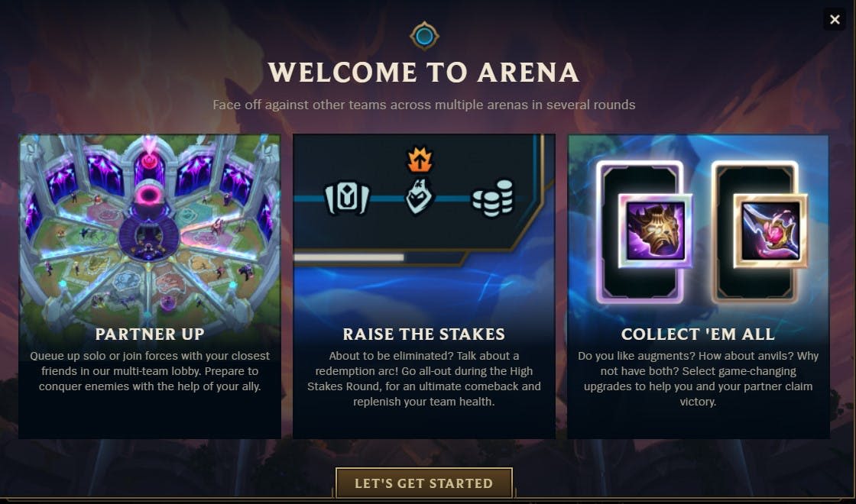
Task: Click the High Stakes Round description text
Action: pyautogui.click(x=423, y=379)
